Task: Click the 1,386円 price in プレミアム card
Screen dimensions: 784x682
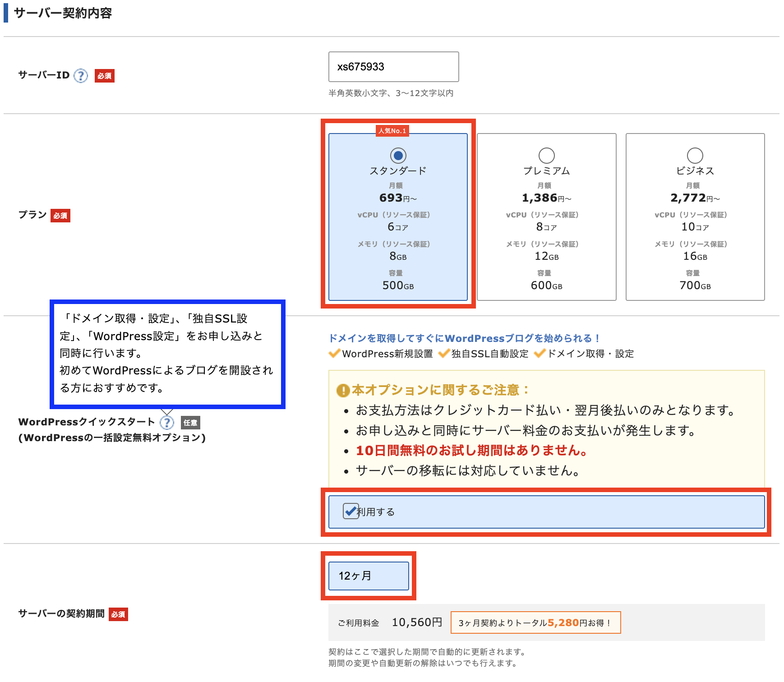Action: (x=546, y=198)
